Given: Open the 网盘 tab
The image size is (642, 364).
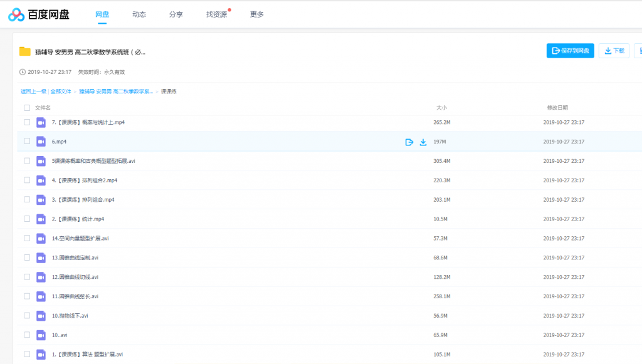Looking at the screenshot, I should (102, 14).
